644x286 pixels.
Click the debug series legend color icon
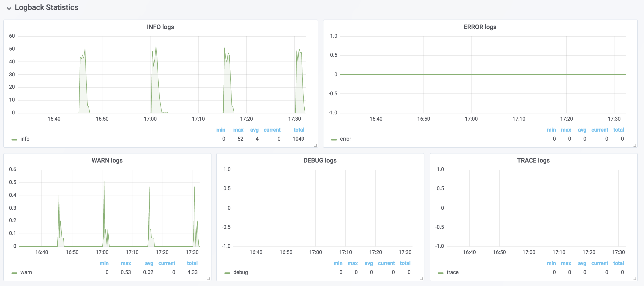[x=227, y=273]
